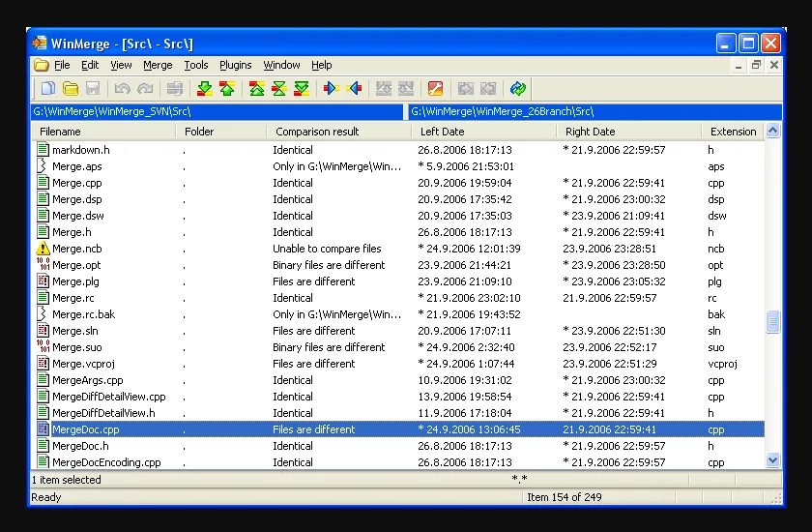812x532 pixels.
Task: Select the MergeDiffDetailView.h file
Action: tap(103, 413)
